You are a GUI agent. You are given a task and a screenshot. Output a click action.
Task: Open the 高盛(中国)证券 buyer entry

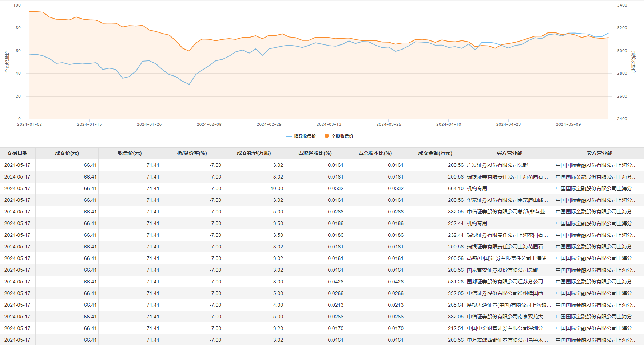click(508, 258)
